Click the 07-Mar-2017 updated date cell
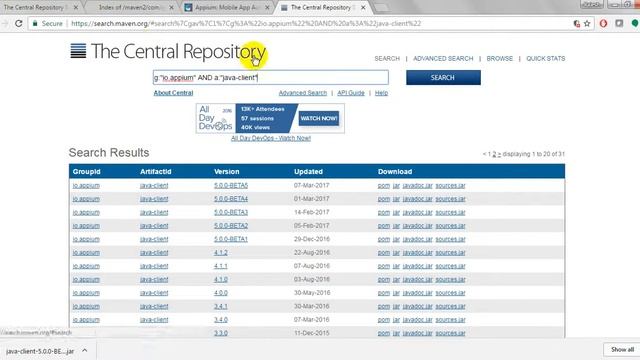640x360 pixels. pyautogui.click(x=311, y=185)
